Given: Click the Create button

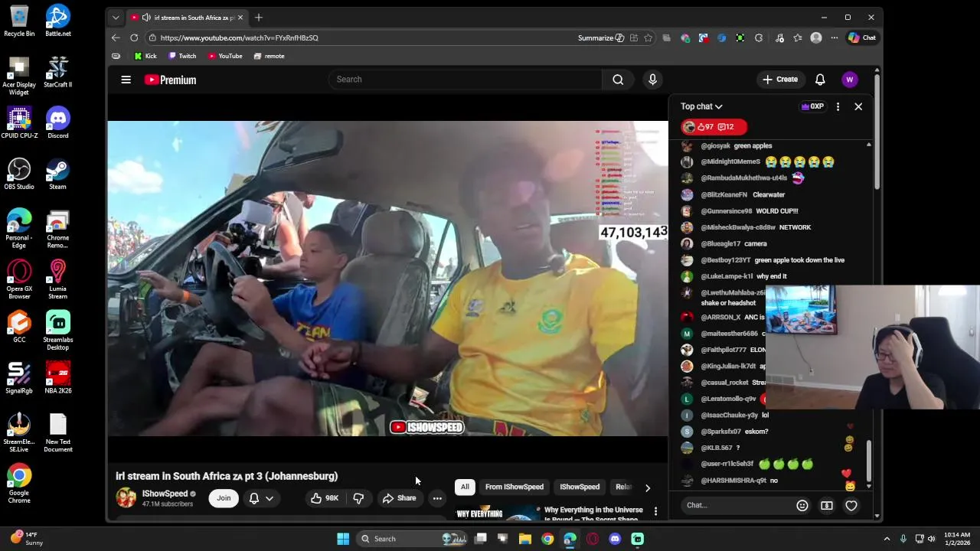Looking at the screenshot, I should [x=780, y=80].
